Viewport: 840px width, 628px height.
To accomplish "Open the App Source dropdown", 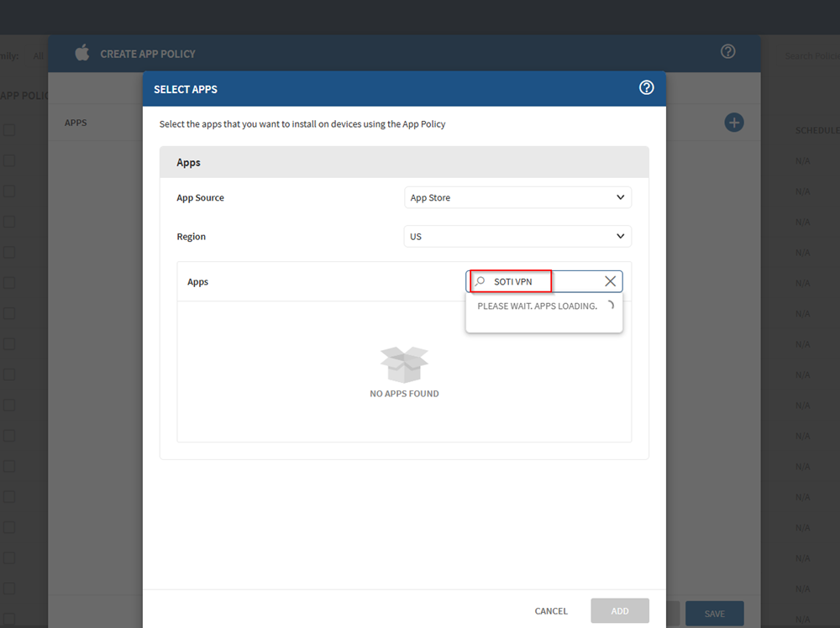I will [517, 198].
